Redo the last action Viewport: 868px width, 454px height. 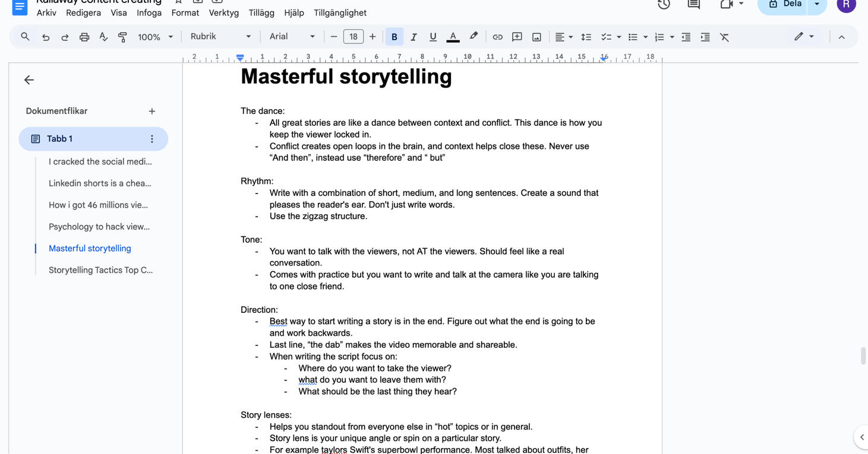pyautogui.click(x=65, y=37)
